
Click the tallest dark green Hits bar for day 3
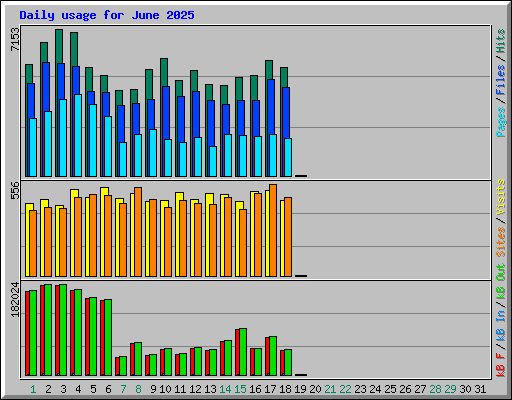pos(59,46)
